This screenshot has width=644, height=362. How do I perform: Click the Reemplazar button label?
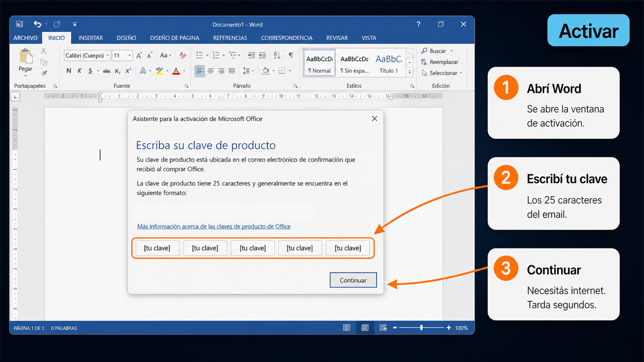tap(444, 62)
